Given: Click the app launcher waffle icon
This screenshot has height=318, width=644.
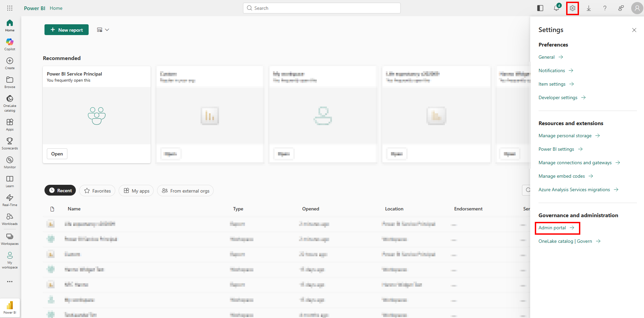Looking at the screenshot, I should pyautogui.click(x=10, y=8).
